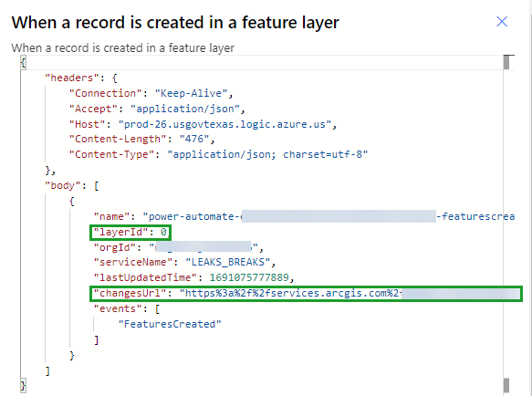Click the "events" key in JSON
The width and height of the screenshot is (532, 396).
click(118, 308)
